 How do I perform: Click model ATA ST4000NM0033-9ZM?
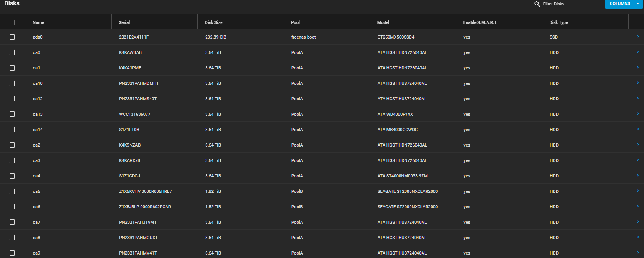tap(403, 176)
